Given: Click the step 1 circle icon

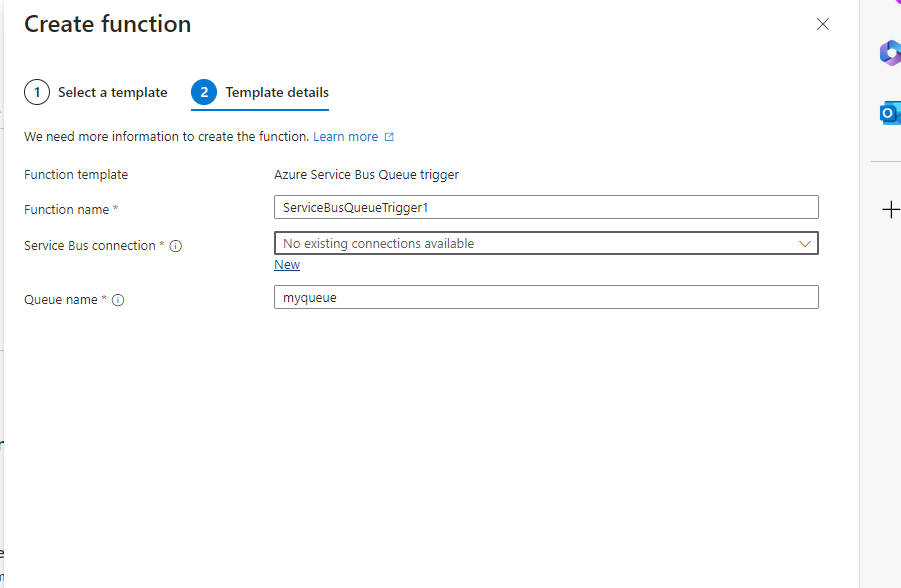Looking at the screenshot, I should click(37, 93).
